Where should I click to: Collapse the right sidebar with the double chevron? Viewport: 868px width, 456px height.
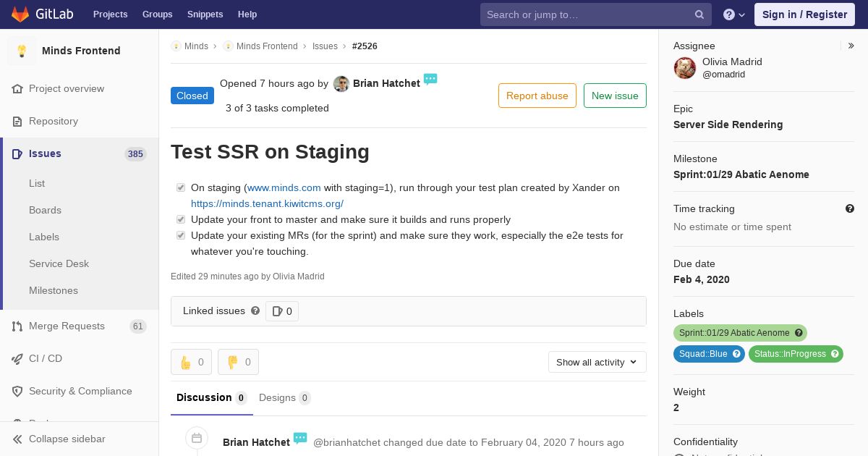[x=851, y=46]
